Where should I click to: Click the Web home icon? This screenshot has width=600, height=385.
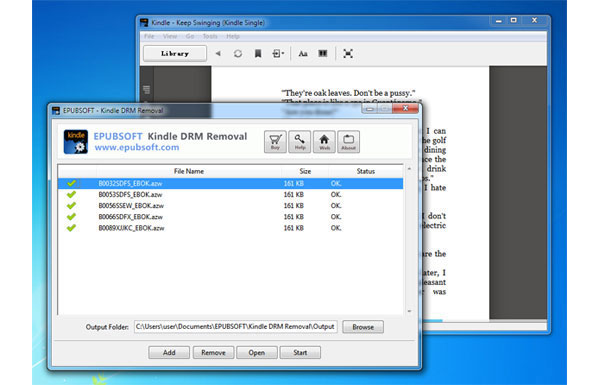click(x=324, y=142)
